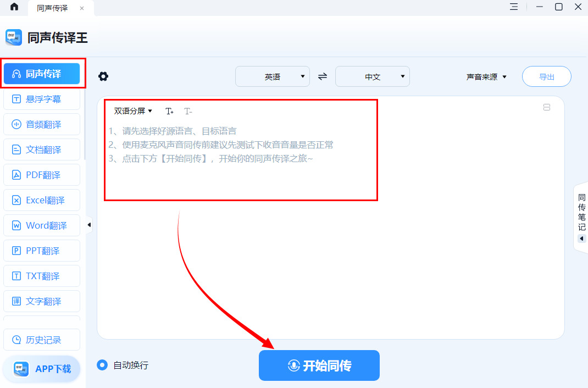Viewport: 588px width, 388px height.
Task: Open the hamburger menu in title bar
Action: tap(514, 7)
